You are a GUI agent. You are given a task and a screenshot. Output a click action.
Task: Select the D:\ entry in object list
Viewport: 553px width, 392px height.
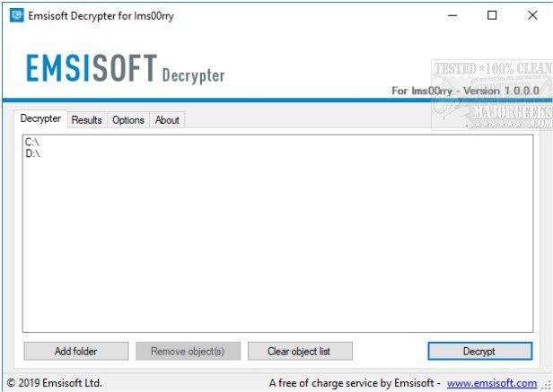(x=32, y=153)
